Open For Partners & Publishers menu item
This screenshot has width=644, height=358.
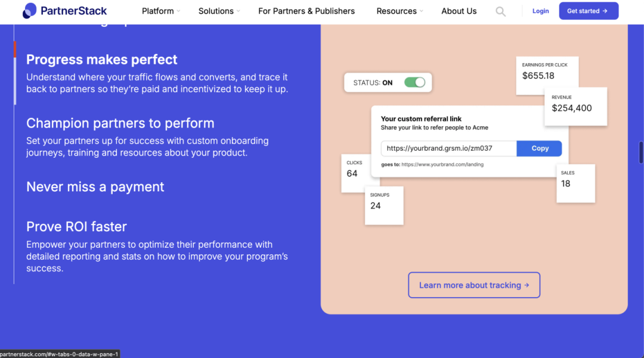coord(306,11)
